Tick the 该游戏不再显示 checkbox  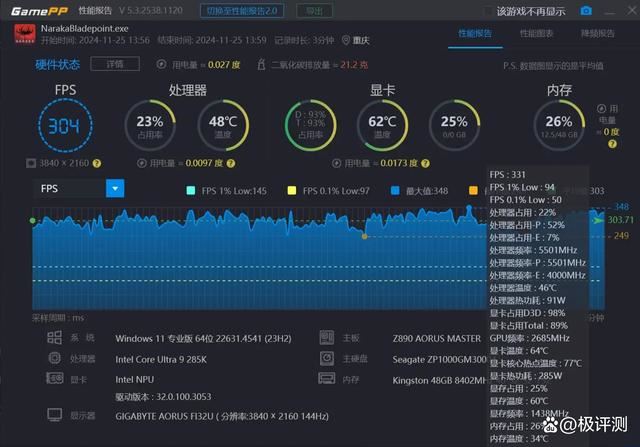coord(487,11)
